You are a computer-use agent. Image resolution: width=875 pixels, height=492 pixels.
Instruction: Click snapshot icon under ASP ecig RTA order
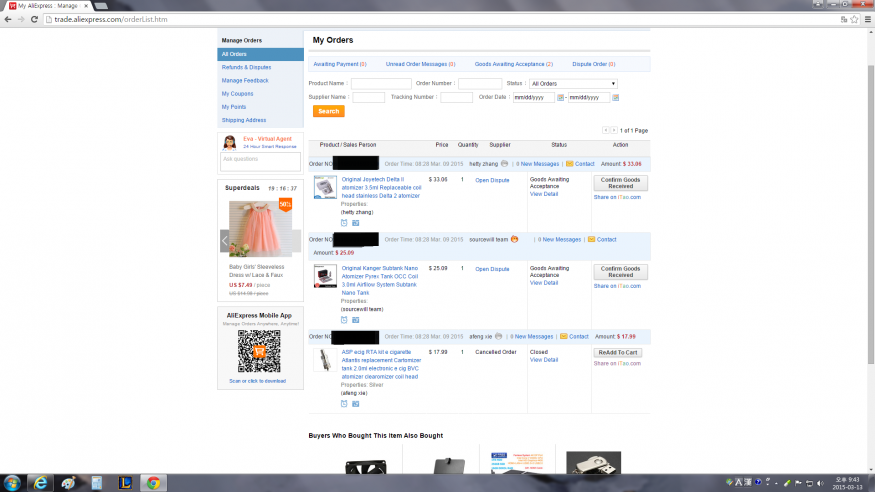355,404
